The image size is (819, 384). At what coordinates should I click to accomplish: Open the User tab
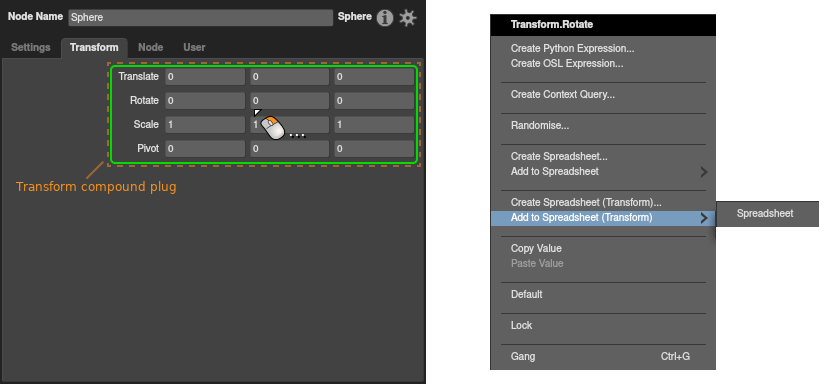point(194,48)
